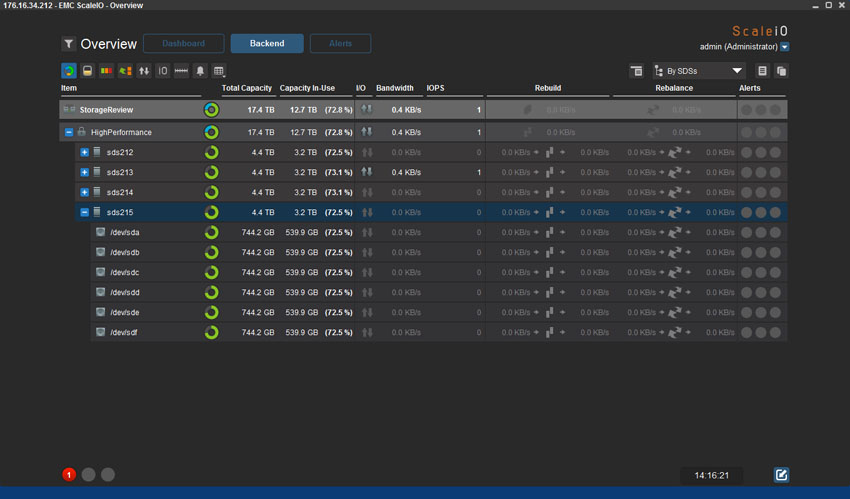850x499 pixels.
Task: Click the I/O arrows icon in sds213 row
Action: pos(367,172)
